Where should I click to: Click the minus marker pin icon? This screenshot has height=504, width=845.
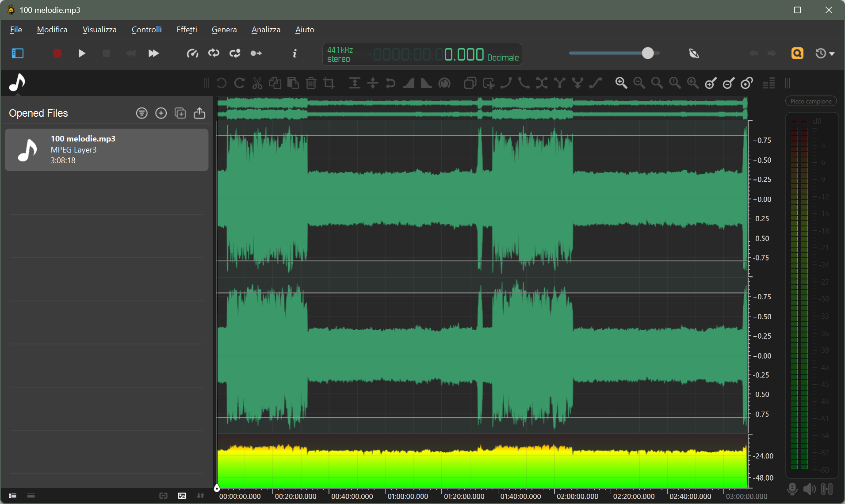click(x=729, y=83)
